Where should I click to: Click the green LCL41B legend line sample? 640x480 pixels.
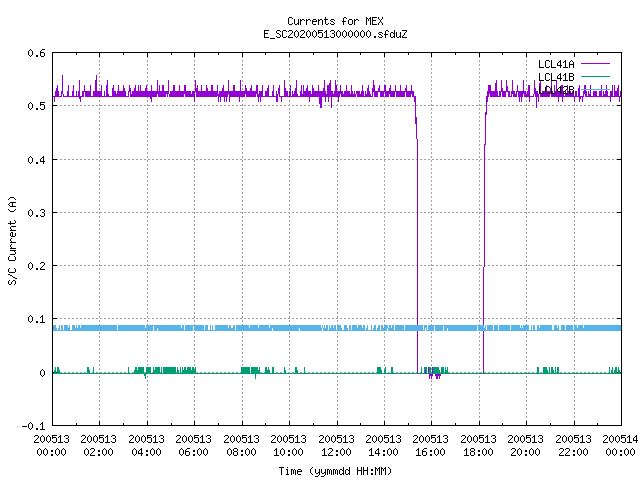pyautogui.click(x=596, y=76)
